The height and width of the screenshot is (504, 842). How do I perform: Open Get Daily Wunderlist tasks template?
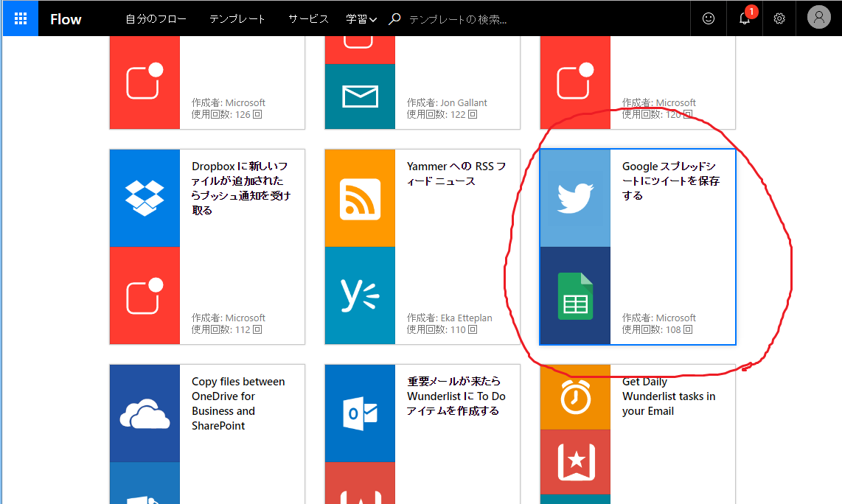click(x=669, y=396)
